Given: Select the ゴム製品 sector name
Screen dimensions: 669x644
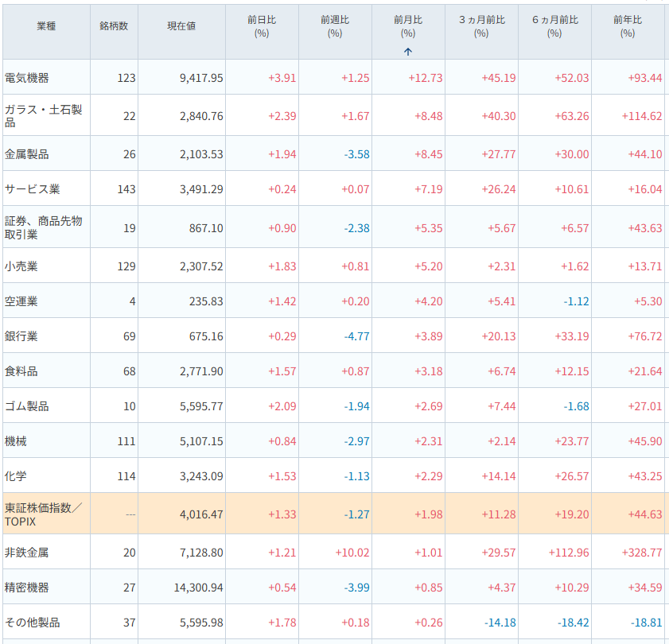Looking at the screenshot, I should 26,406.
